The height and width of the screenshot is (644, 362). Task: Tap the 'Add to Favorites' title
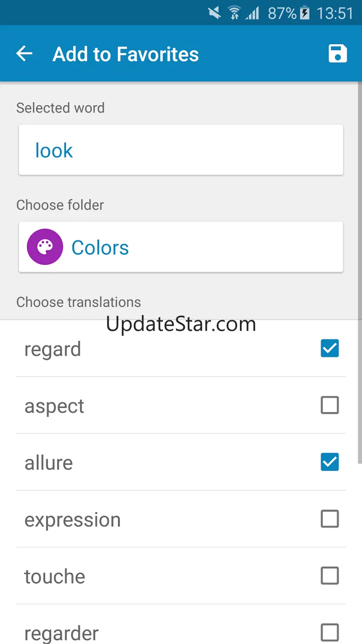coord(126,54)
